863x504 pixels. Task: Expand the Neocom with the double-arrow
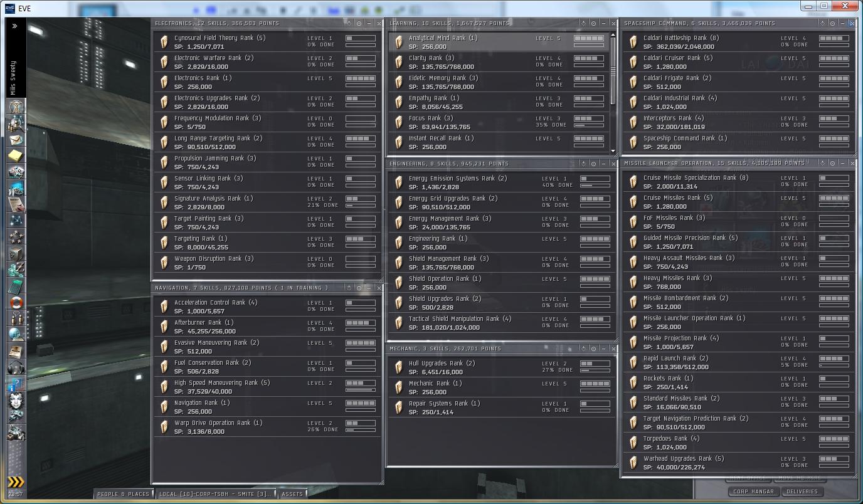pyautogui.click(x=14, y=26)
